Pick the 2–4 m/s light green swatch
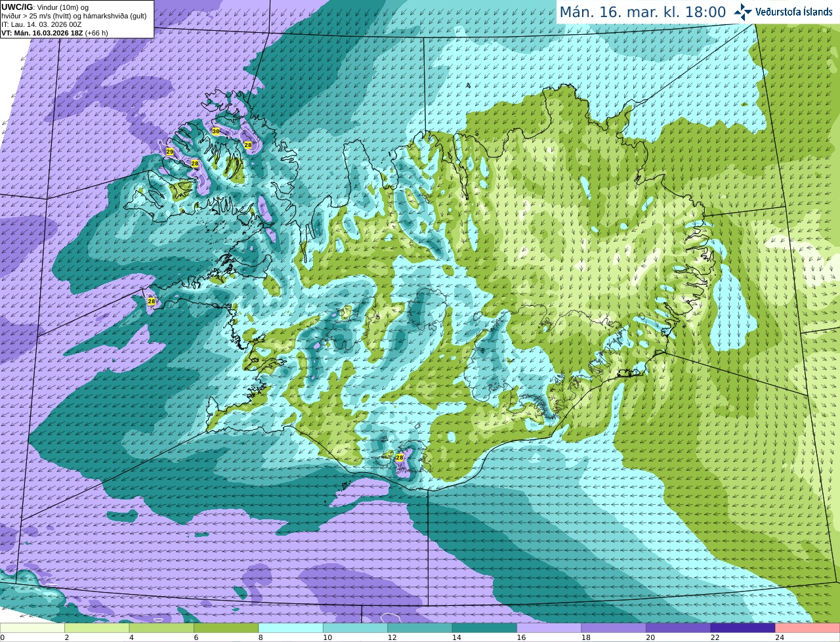 click(x=97, y=628)
